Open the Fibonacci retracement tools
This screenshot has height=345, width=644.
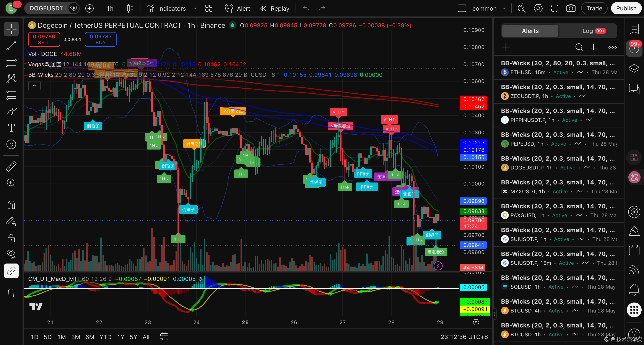(11, 62)
